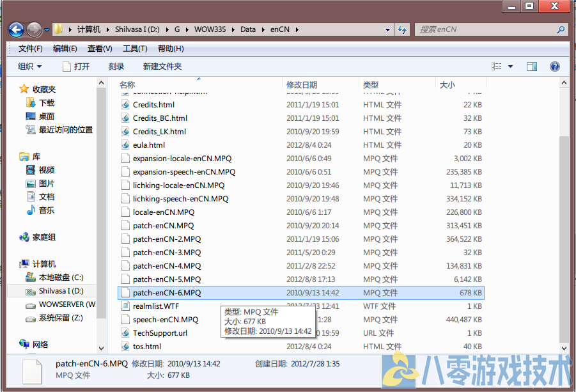576x392 pixels.
Task: Select expansion-locale-enCN.MPQ file icon
Action: click(126, 159)
